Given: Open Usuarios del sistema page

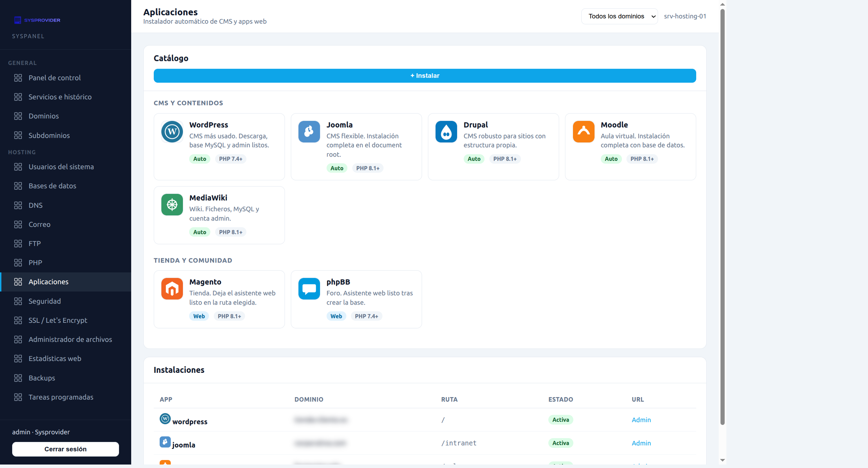Looking at the screenshot, I should [x=66, y=167].
